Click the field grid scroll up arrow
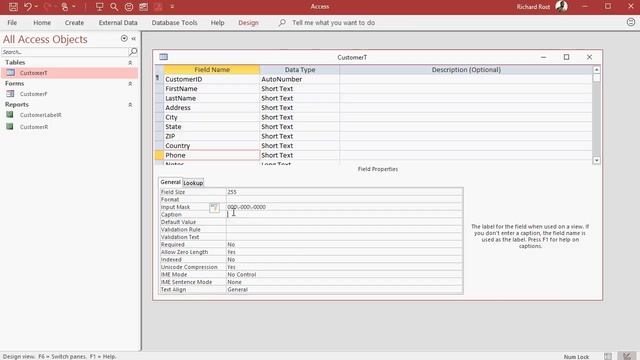640x360 pixels. [596, 70]
